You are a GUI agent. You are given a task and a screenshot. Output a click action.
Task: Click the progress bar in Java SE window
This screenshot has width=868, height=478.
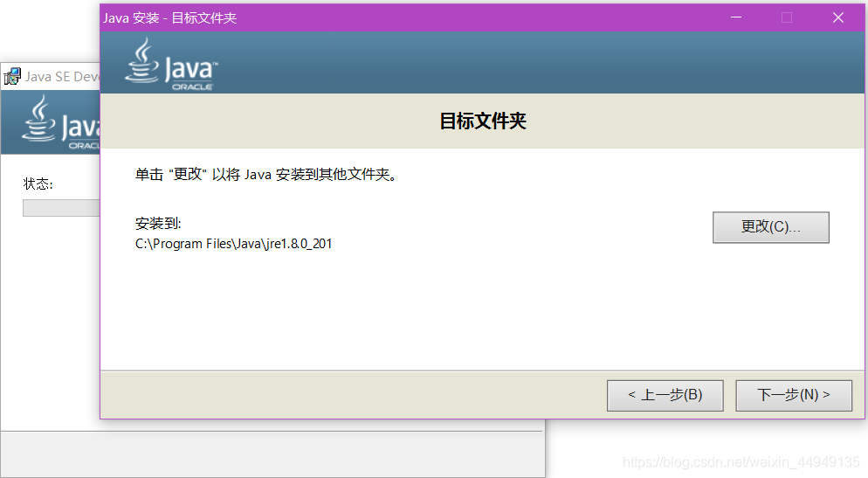pyautogui.click(x=61, y=208)
